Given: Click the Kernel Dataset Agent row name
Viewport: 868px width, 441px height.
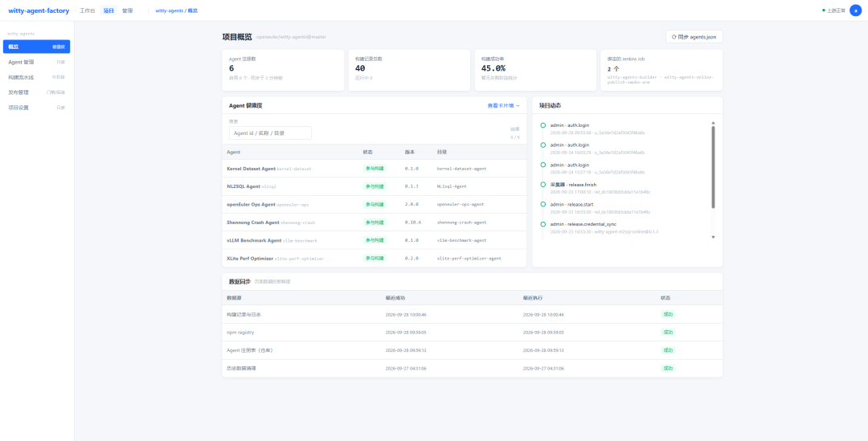Looking at the screenshot, I should click(x=252, y=168).
